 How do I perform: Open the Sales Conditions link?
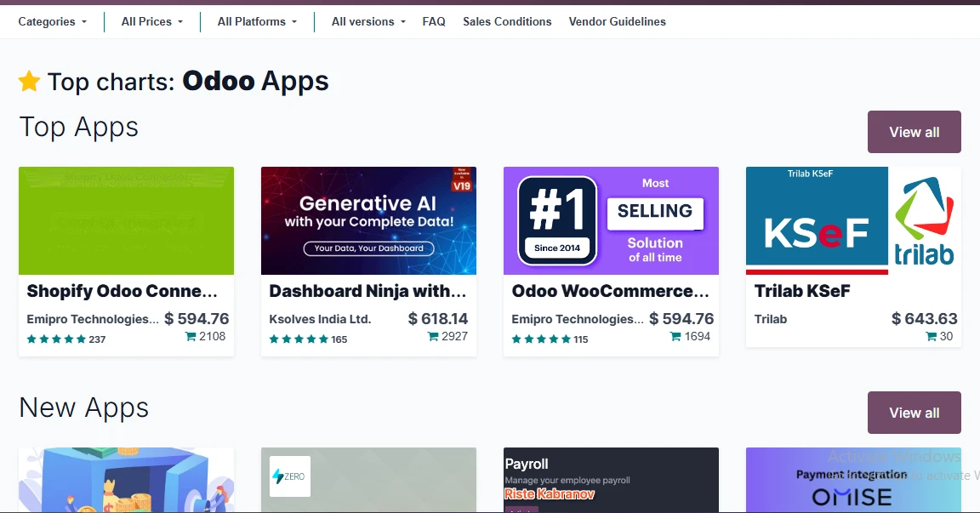tap(507, 21)
